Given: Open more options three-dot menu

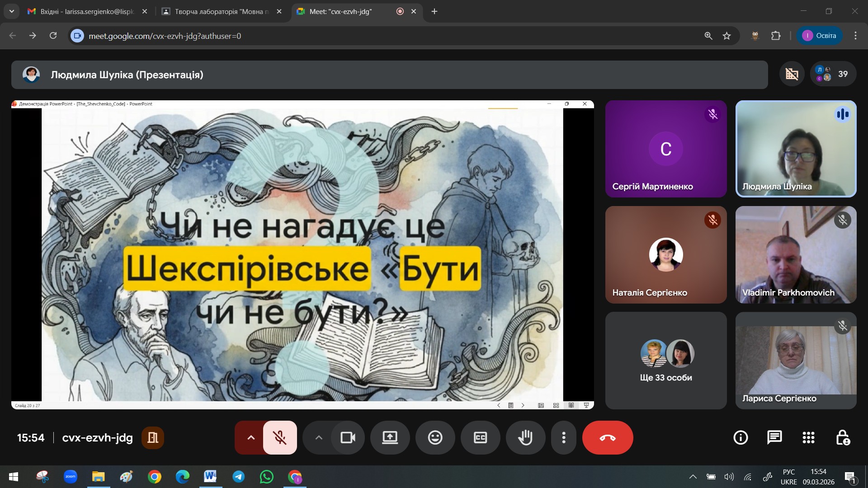Looking at the screenshot, I should [x=563, y=437].
